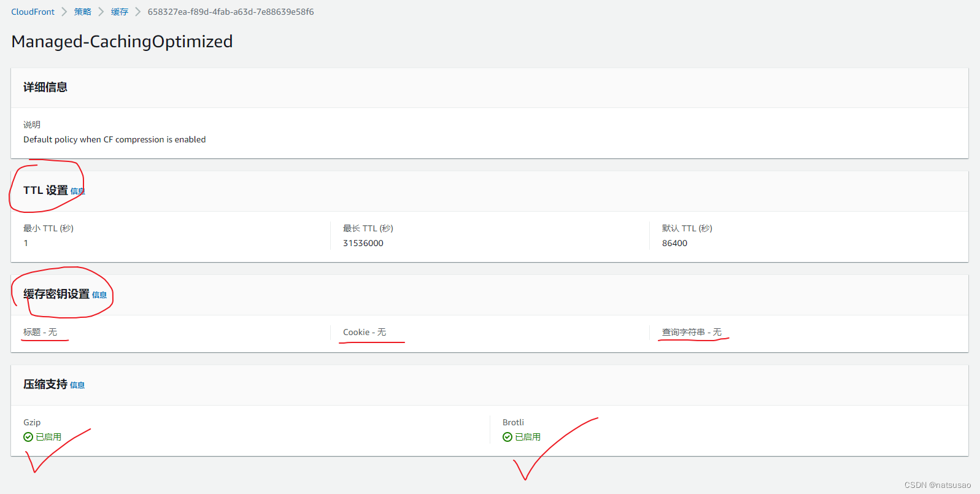The width and height of the screenshot is (980, 494).
Task: Click the 已启用 status under Brotli
Action: [528, 437]
